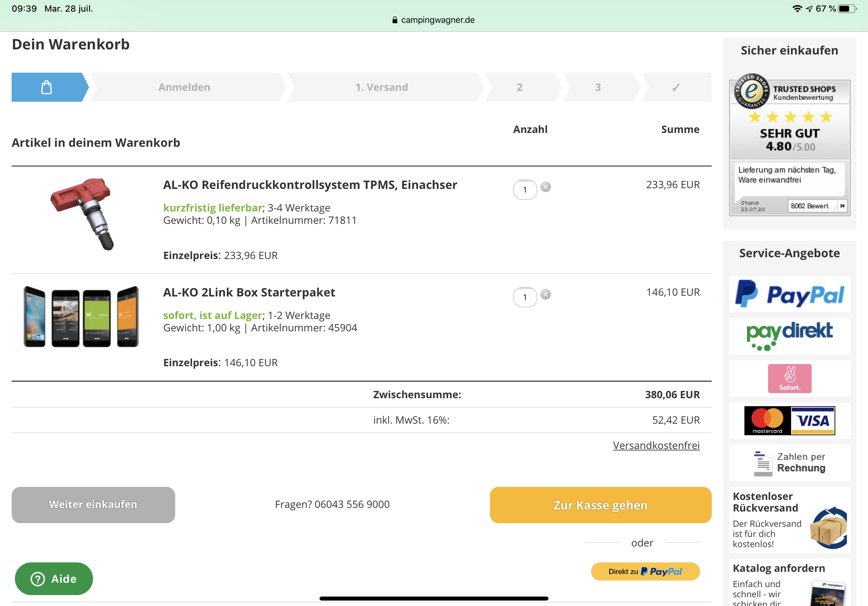Remove the 2Link Box Starterpaket from cart
The image size is (868, 606).
(x=545, y=294)
